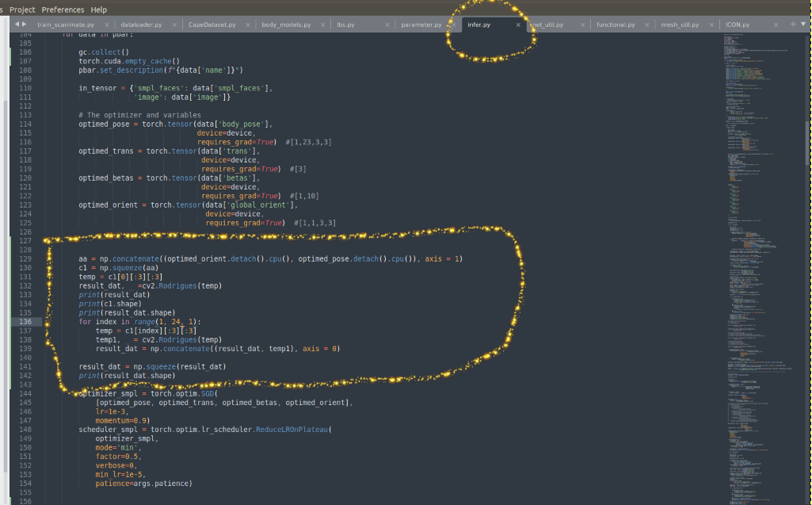Click the previous-tab left arrow

pyautogui.click(x=17, y=24)
